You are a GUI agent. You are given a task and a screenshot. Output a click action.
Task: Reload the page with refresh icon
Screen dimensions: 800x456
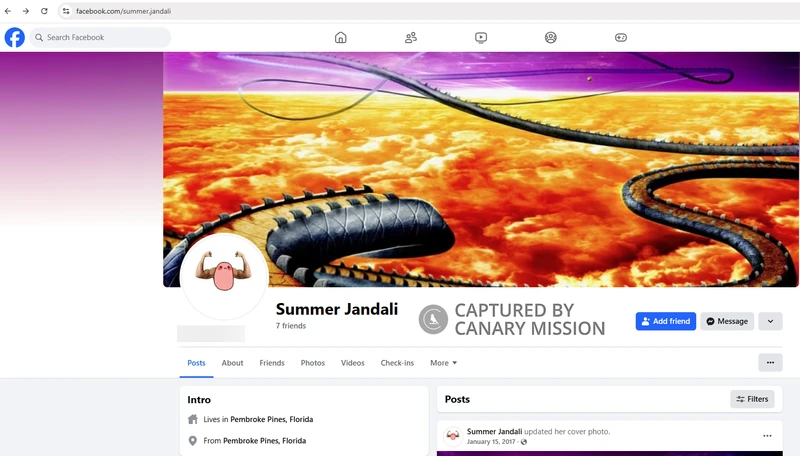tap(44, 11)
